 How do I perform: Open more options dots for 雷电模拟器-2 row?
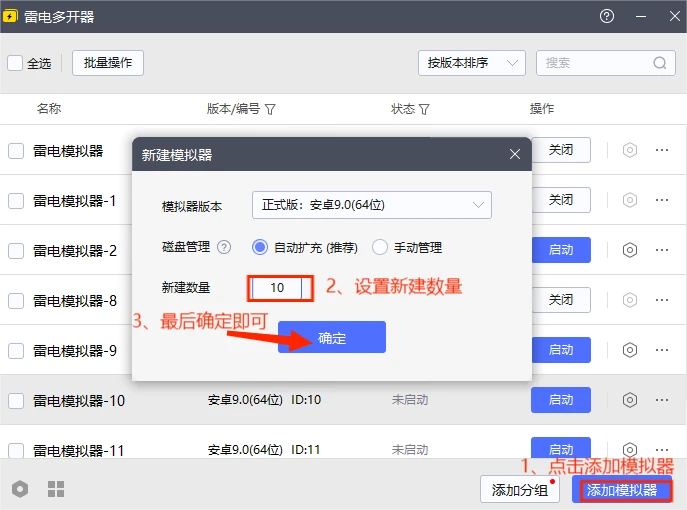[662, 250]
